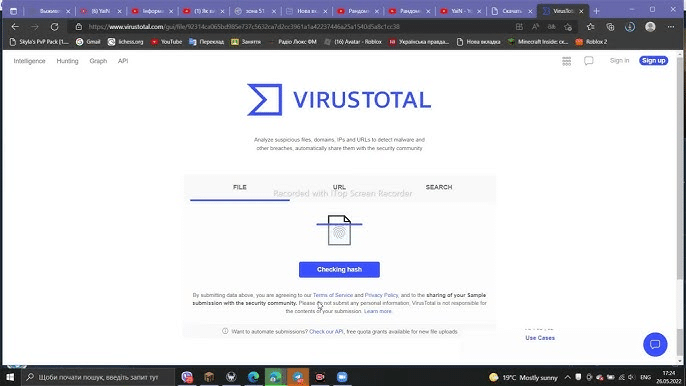Open the tab actions menu icon
Screen dimensions: 686x386
14,11
